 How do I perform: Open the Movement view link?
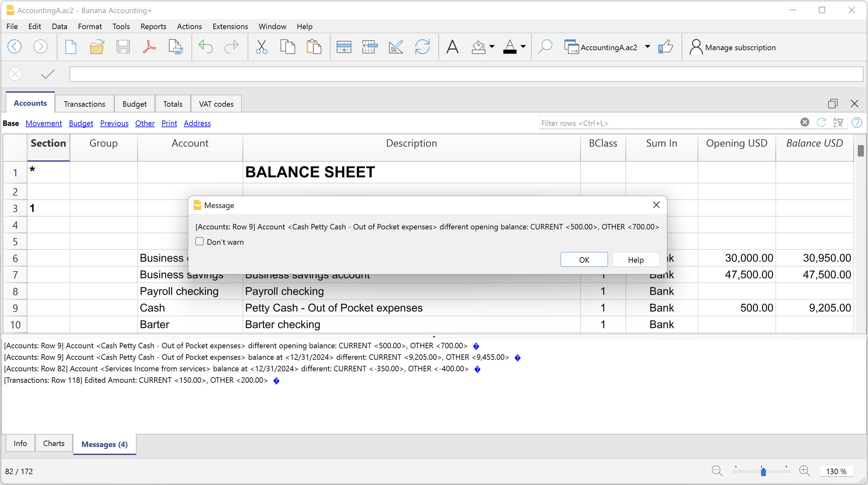pos(43,123)
